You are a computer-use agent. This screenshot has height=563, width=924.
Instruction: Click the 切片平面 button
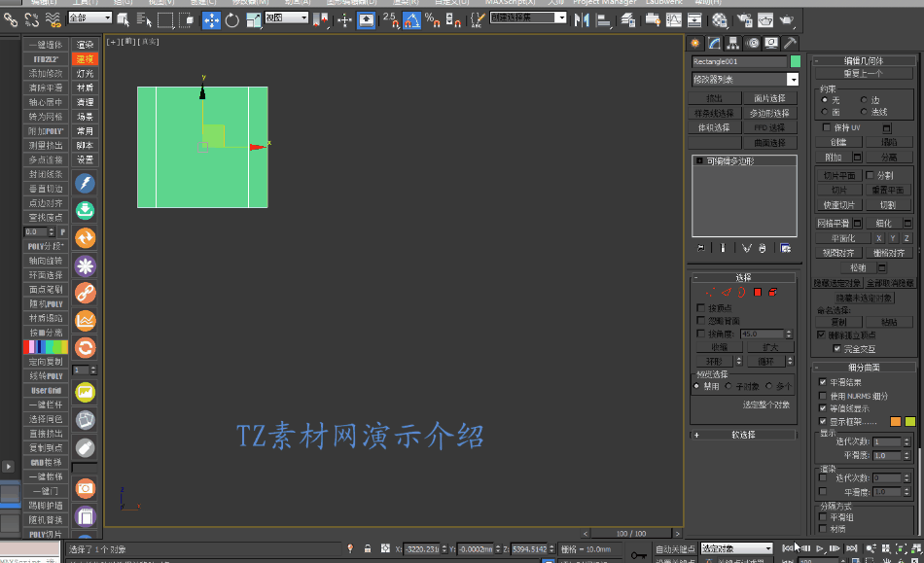click(838, 175)
